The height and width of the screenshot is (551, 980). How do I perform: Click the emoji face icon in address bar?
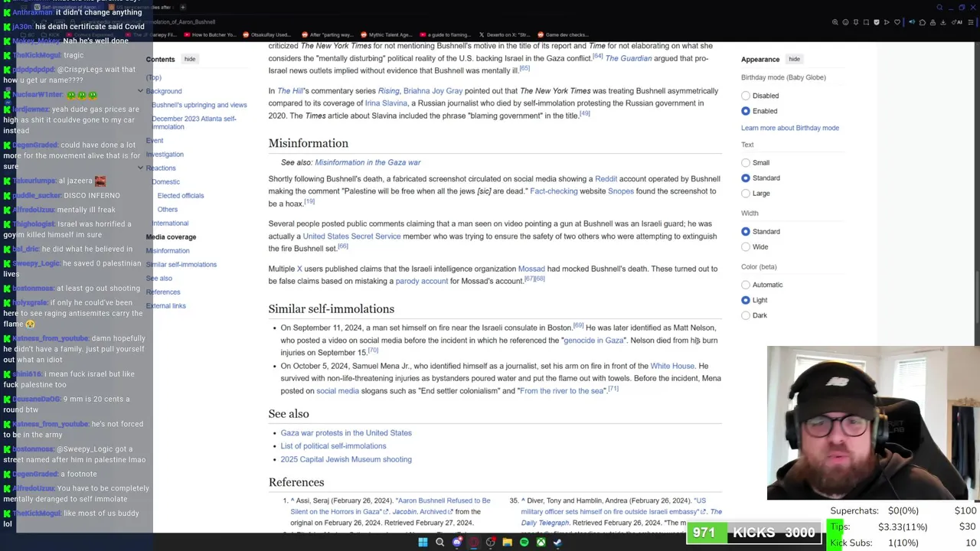click(845, 22)
